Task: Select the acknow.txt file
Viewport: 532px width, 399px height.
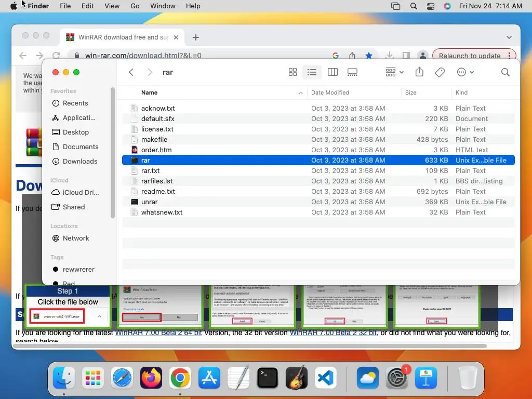Action: click(318, 108)
